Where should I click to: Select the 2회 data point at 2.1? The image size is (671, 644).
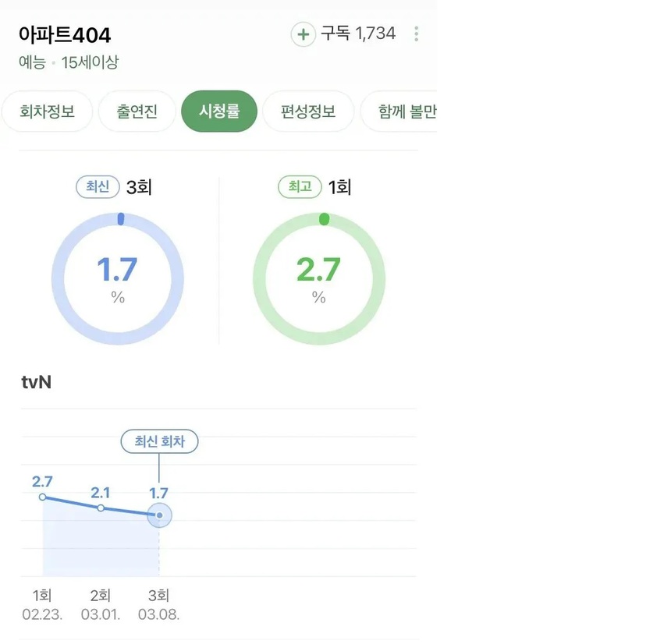pos(101,508)
